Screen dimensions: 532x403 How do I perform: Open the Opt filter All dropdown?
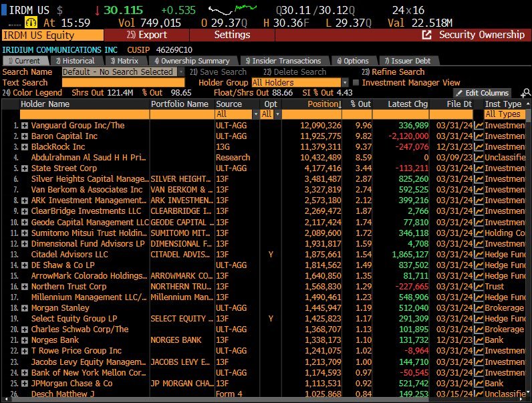pos(277,114)
